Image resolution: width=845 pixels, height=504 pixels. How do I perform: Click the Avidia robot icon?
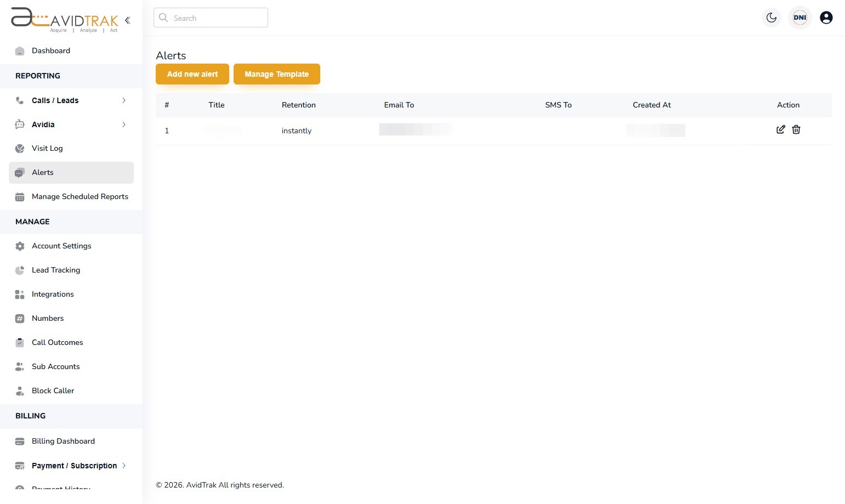[x=20, y=124]
